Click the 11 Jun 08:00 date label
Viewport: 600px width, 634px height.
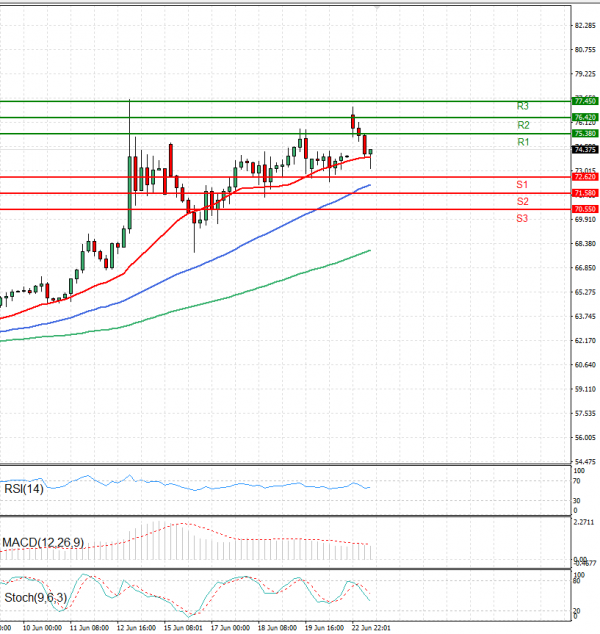coord(89,628)
